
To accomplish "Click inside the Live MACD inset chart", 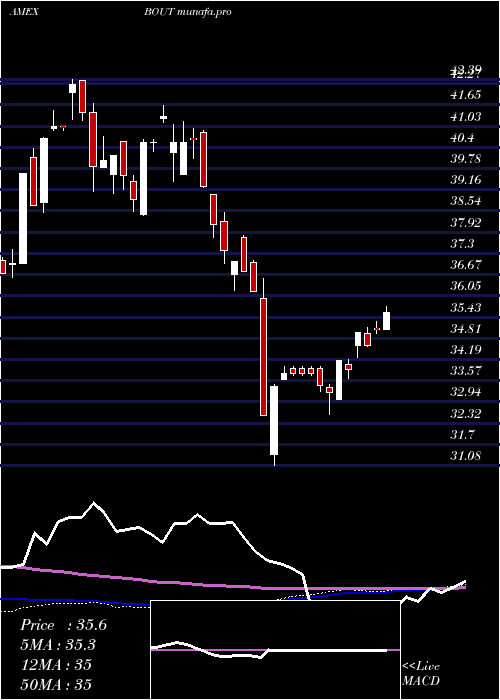I will (x=275, y=650).
